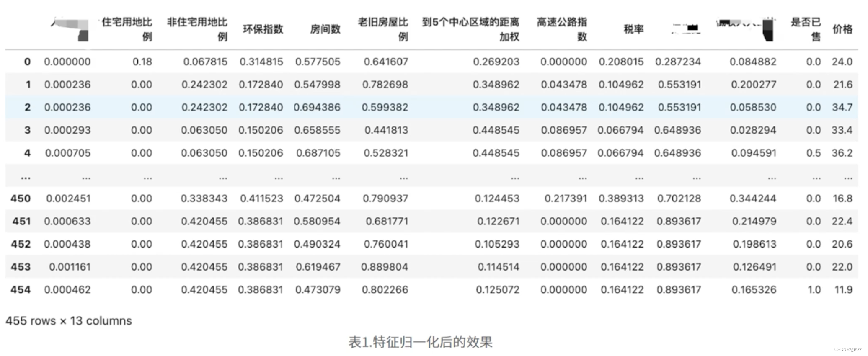Select cell value 0.122671
This screenshot has width=868, height=356.
tap(499, 222)
